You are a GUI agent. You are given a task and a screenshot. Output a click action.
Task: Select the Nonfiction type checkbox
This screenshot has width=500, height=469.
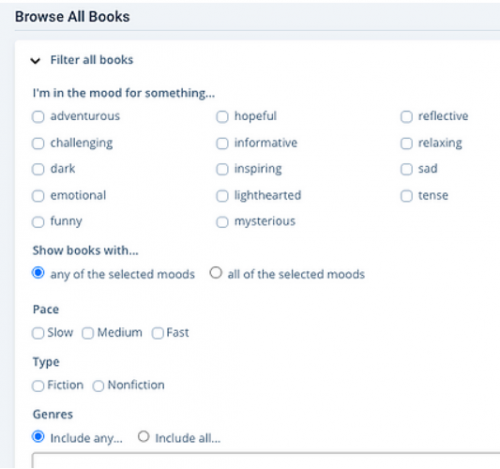(x=98, y=386)
